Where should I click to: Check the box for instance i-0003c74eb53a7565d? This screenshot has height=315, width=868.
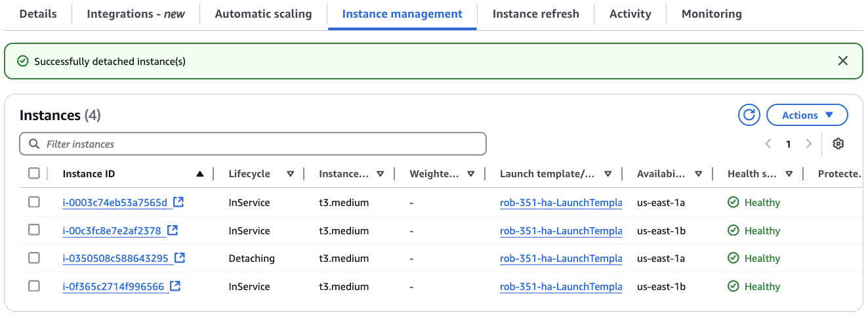pos(34,203)
